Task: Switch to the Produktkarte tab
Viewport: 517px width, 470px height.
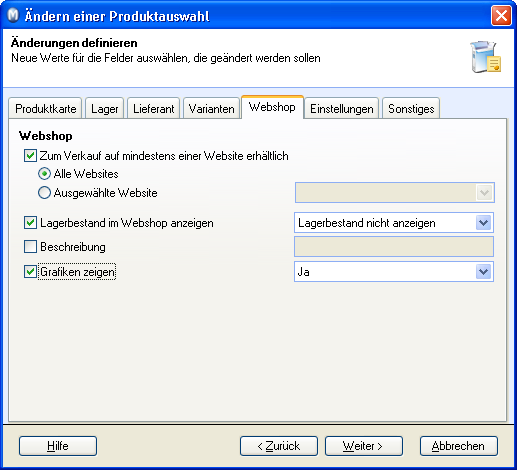Action: (x=45, y=108)
